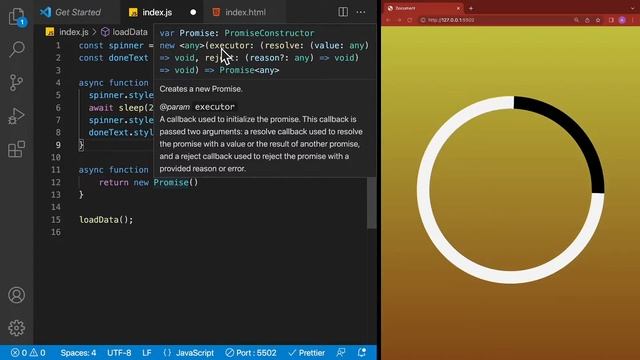Open the browser three-dot menu
Screen dimensions: 640x360
coord(633,20)
